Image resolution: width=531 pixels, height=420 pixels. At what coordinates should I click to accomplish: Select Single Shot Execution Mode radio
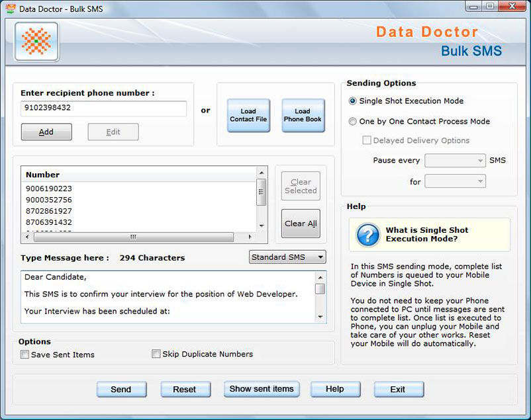352,101
